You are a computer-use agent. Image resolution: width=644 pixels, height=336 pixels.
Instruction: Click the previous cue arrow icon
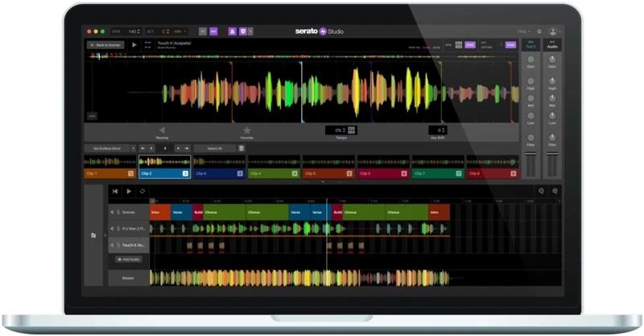pos(151,148)
